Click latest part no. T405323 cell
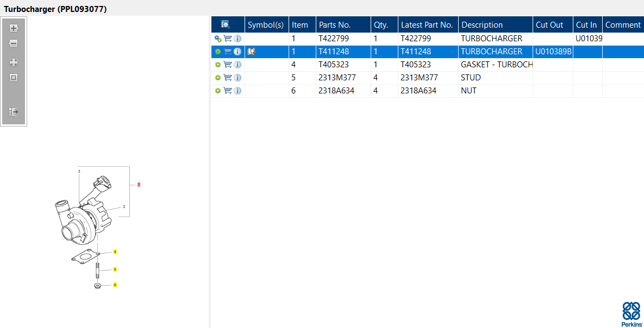644x328 pixels. 428,65
